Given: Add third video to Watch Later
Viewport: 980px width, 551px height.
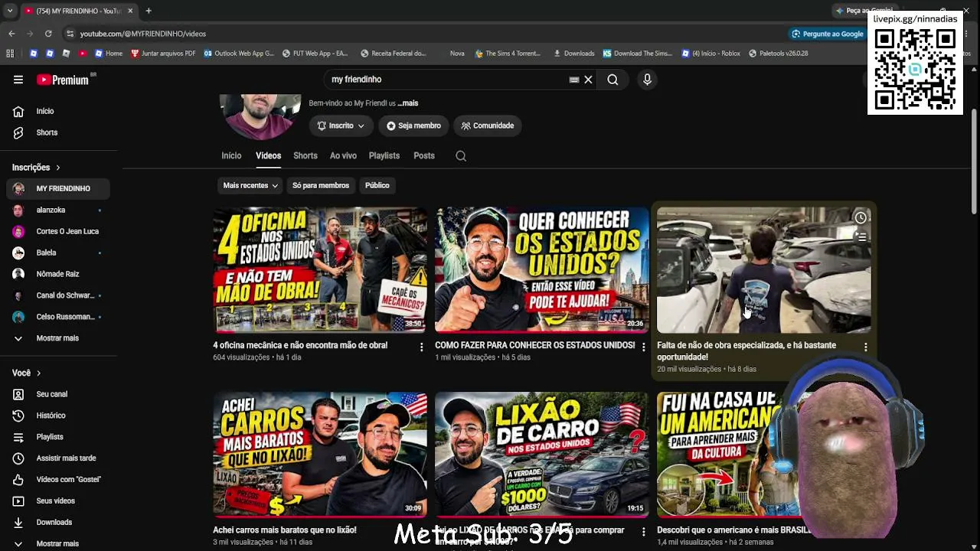Looking at the screenshot, I should point(861,218).
